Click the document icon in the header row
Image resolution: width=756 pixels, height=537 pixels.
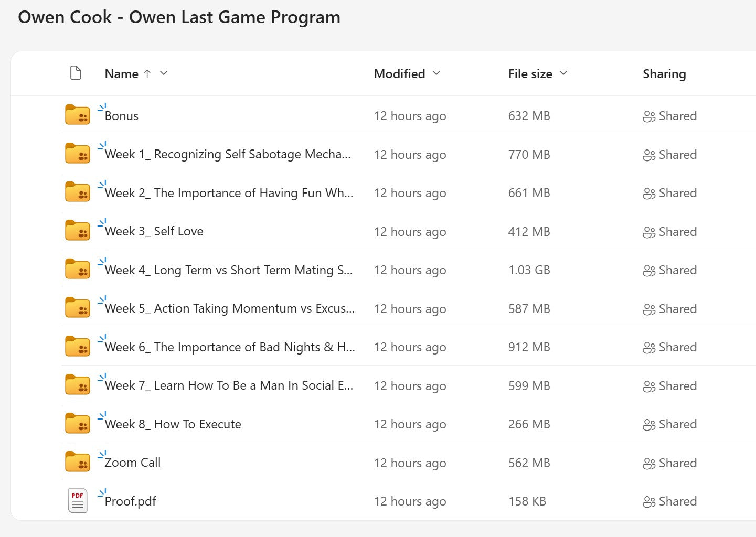tap(76, 73)
